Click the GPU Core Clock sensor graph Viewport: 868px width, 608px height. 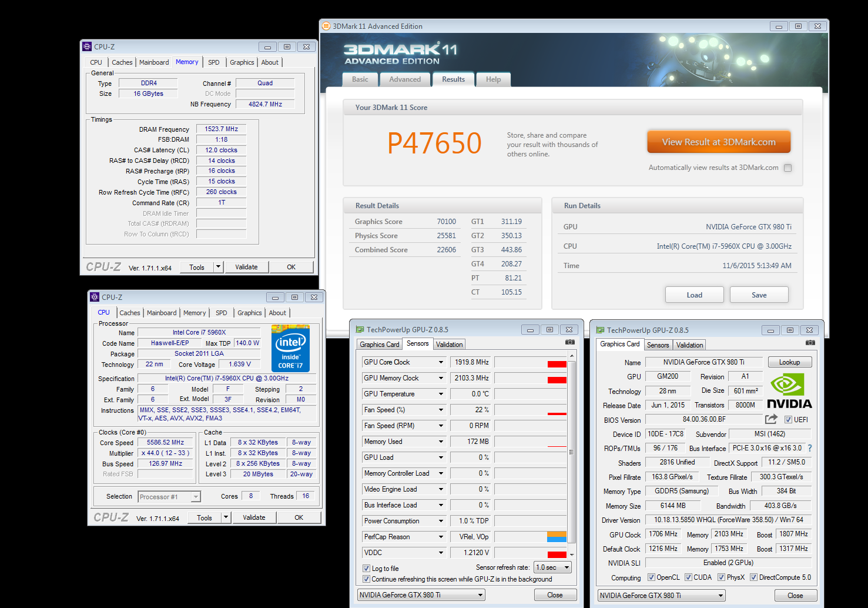pos(530,362)
